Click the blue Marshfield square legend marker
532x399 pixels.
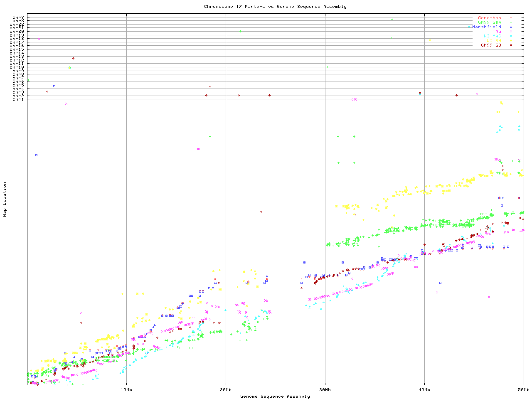click(x=511, y=27)
